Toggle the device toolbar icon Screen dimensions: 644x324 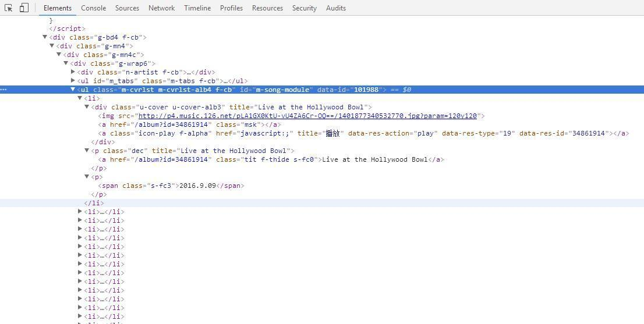(24, 8)
